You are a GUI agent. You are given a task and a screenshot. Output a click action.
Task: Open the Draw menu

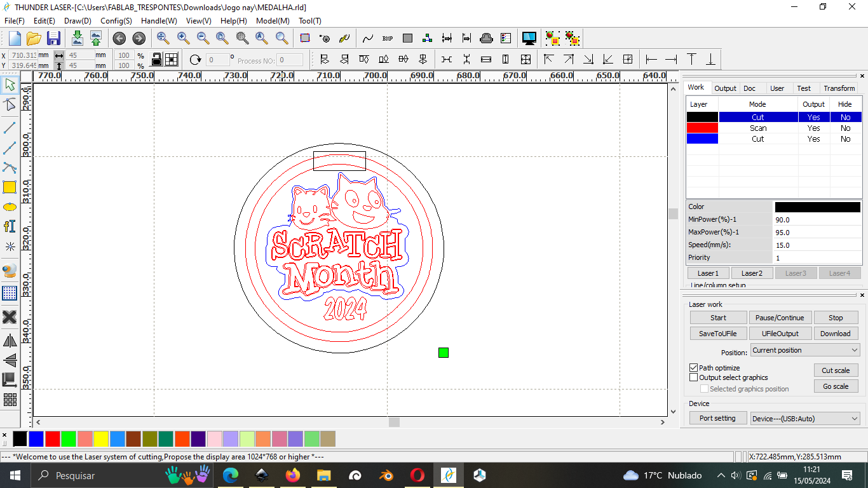pyautogui.click(x=78, y=21)
